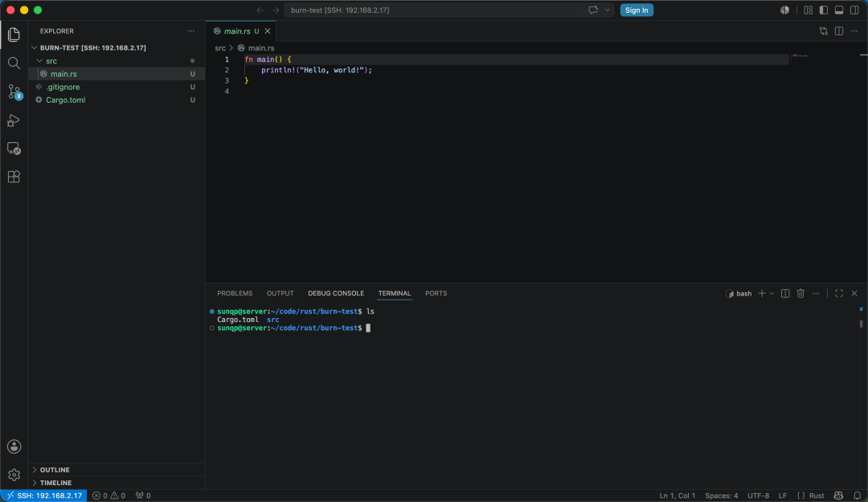Open the new terminal profile dropdown arrow
Viewport: 868px width, 502px height.
772,293
